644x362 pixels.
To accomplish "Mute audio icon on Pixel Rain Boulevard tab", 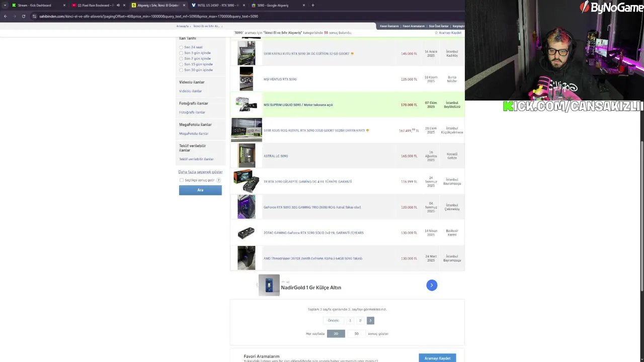I will pyautogui.click(x=118, y=5).
